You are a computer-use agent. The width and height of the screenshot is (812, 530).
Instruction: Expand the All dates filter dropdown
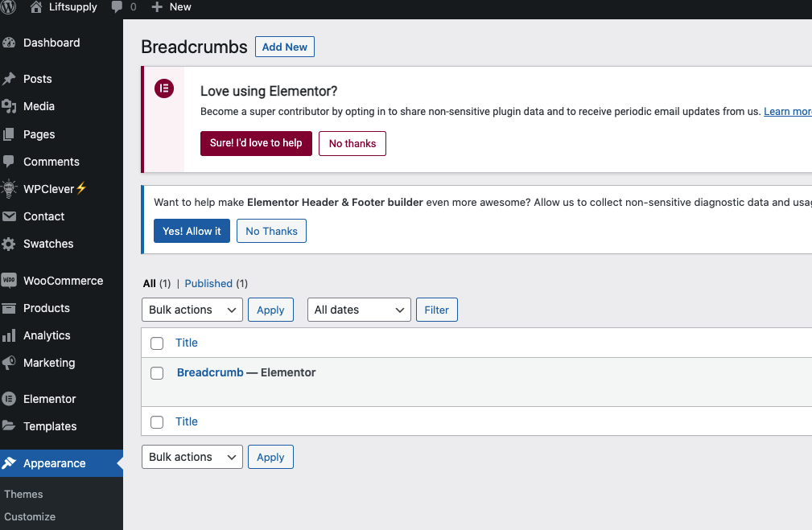358,310
